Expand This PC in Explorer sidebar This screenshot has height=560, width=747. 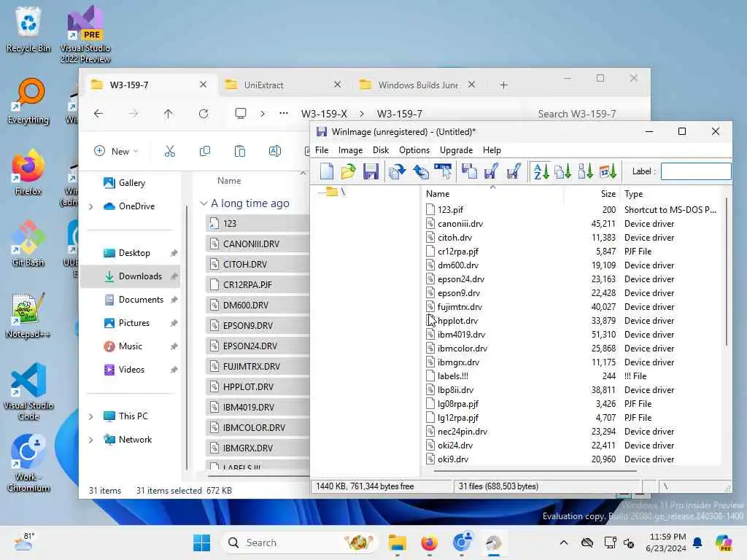[x=90, y=416]
